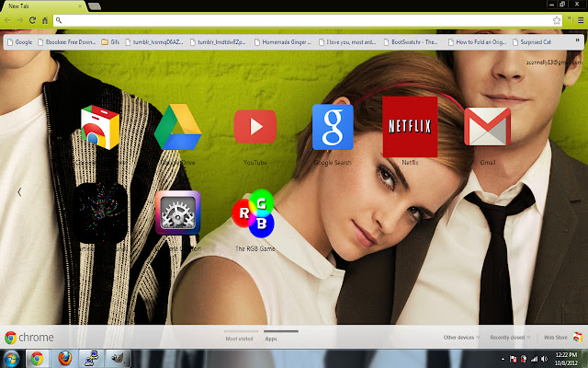Open Firefox from the taskbar
The image size is (588, 368).
point(65,359)
